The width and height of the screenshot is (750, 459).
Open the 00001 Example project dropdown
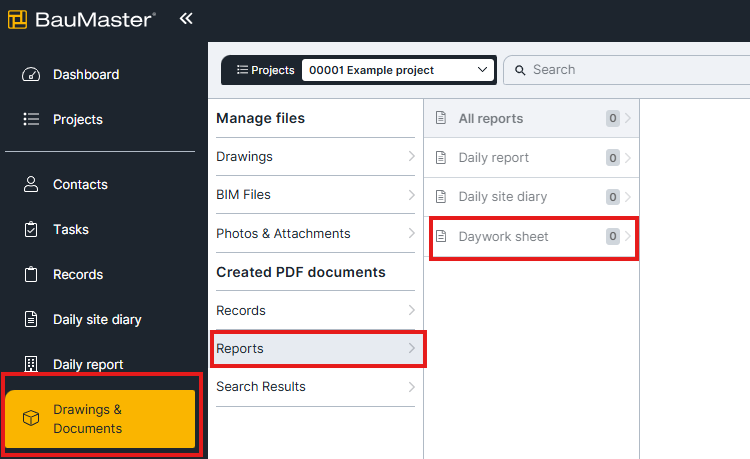(398, 70)
